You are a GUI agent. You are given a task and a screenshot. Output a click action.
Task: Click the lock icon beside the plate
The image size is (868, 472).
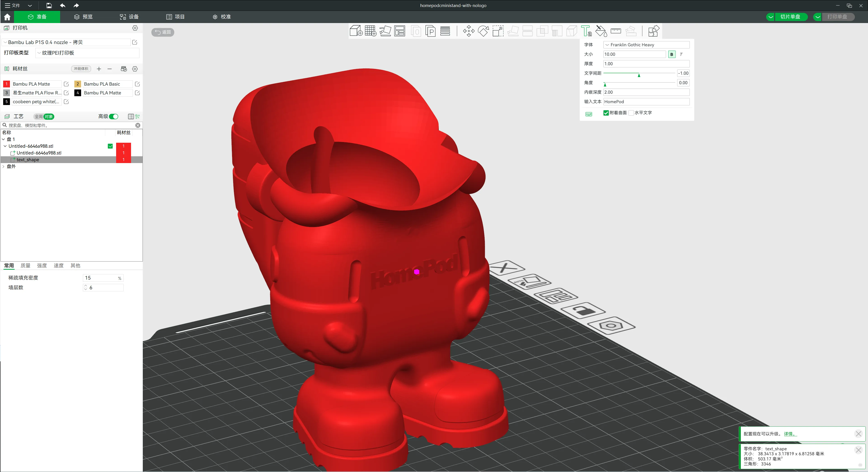tap(583, 310)
